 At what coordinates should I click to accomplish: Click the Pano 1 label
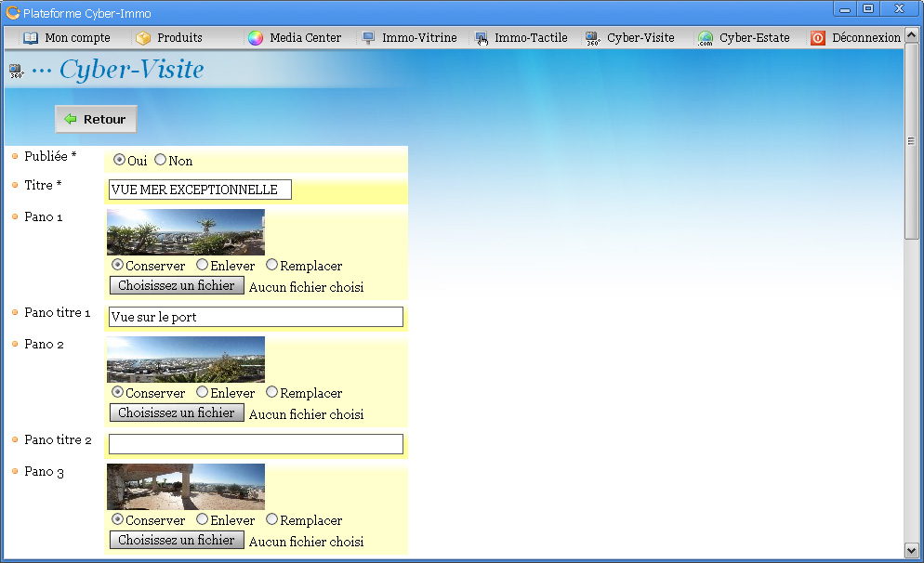(43, 217)
